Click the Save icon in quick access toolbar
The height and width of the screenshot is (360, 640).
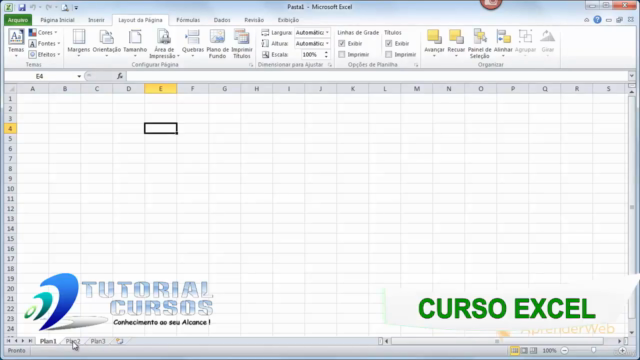pyautogui.click(x=22, y=7)
